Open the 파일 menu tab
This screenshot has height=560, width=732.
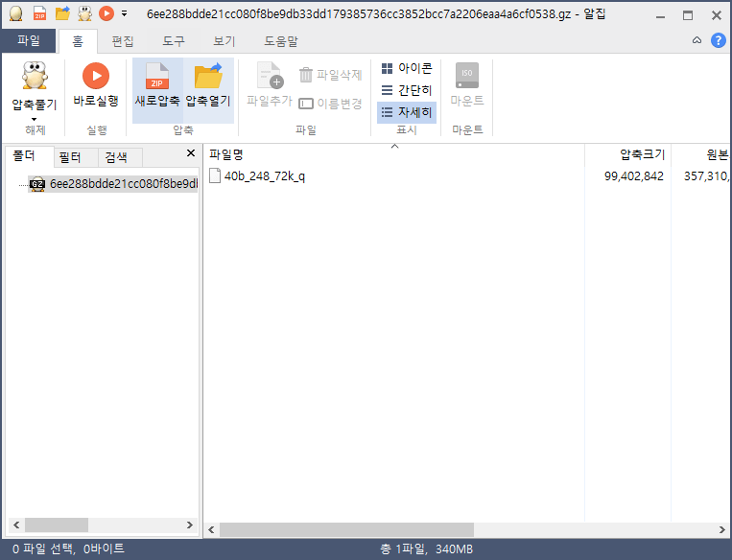(x=29, y=40)
